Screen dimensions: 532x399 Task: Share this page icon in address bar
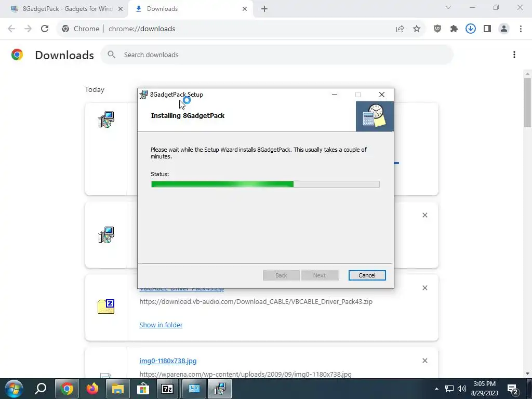point(400,29)
